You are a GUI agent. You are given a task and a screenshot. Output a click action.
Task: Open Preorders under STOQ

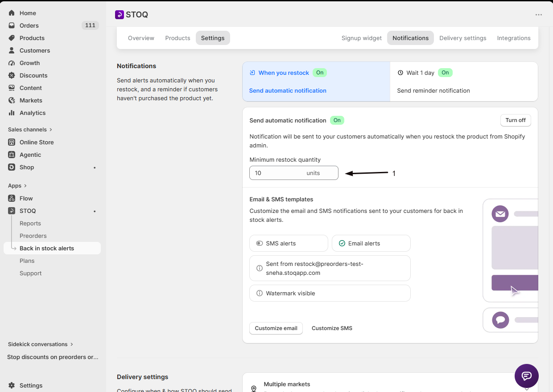(33, 236)
